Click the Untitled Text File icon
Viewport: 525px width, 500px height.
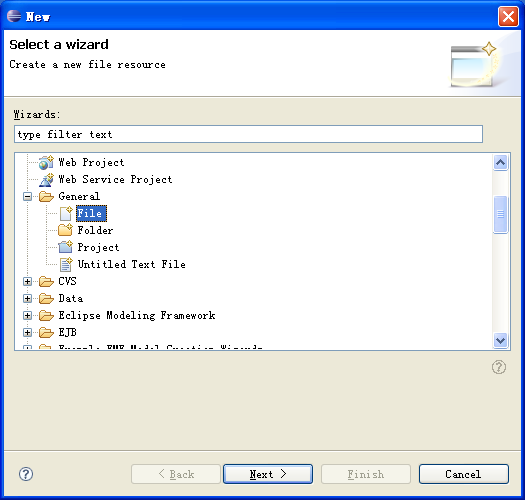[66, 265]
